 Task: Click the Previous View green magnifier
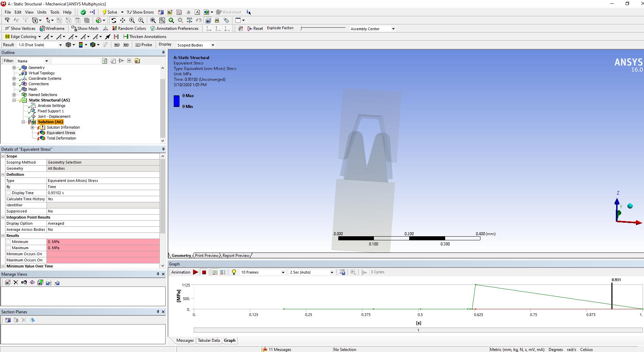pyautogui.click(x=171, y=20)
